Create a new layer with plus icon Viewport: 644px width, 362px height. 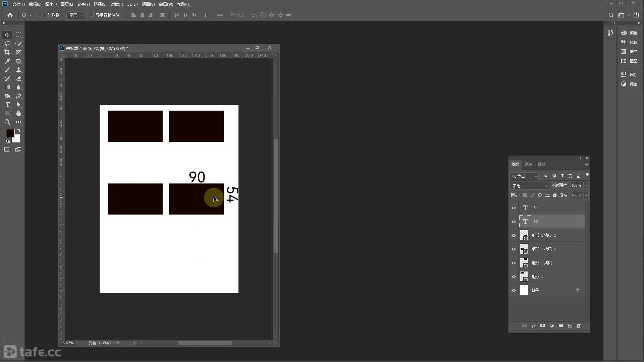570,326
